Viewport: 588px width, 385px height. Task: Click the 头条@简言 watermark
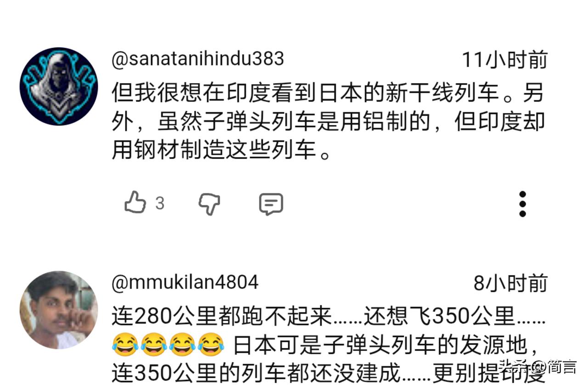pyautogui.click(x=537, y=368)
